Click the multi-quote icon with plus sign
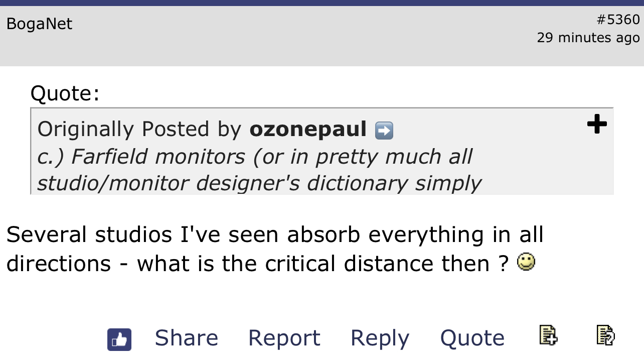Viewport: 644px width, 360px height. [548, 335]
